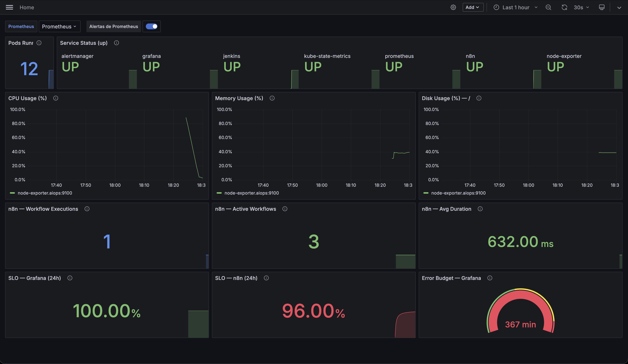Click the n8n UP status
628x364 pixels.
click(x=475, y=67)
